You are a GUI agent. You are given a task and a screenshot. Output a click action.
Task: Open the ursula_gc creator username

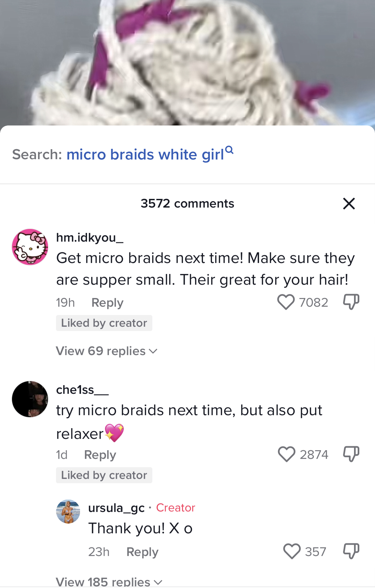(x=116, y=508)
